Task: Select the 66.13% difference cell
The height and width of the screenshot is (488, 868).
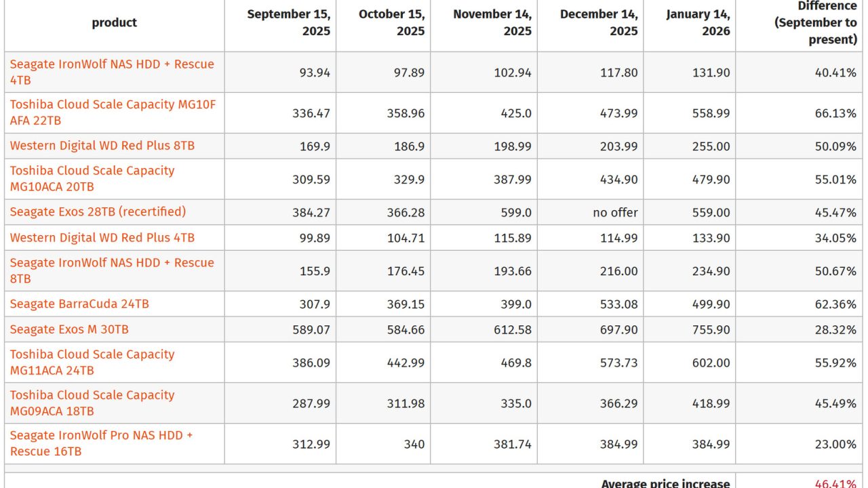Action: point(835,113)
